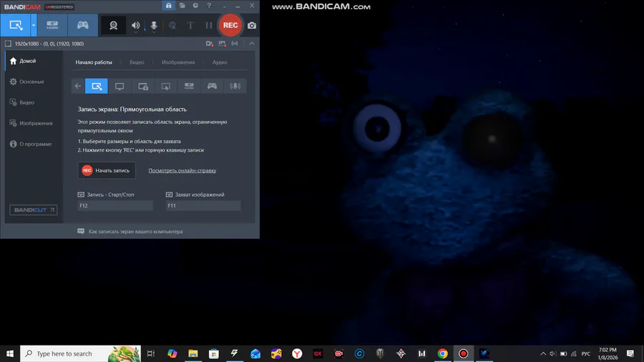Switch to HDMI device recording mode

click(52, 25)
